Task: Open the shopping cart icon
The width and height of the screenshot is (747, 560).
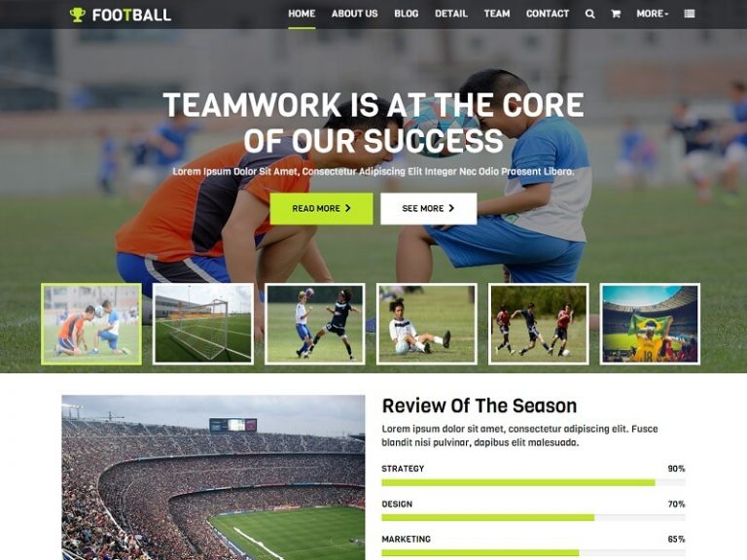Action: [616, 14]
